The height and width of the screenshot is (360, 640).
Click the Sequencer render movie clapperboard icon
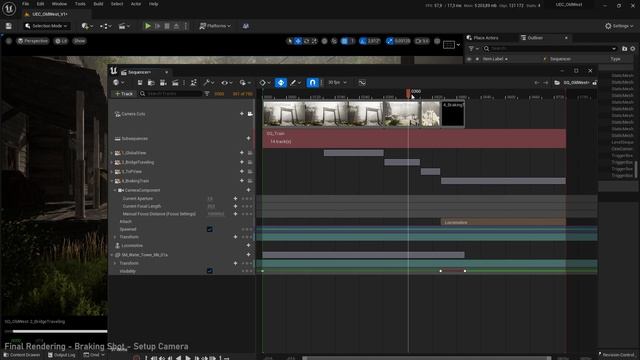click(x=175, y=83)
